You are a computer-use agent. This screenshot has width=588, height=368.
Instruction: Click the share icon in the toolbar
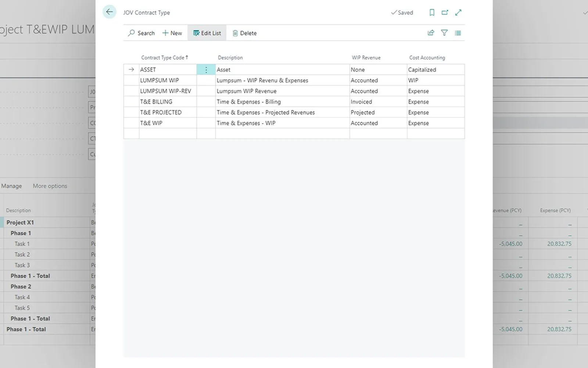point(431,33)
